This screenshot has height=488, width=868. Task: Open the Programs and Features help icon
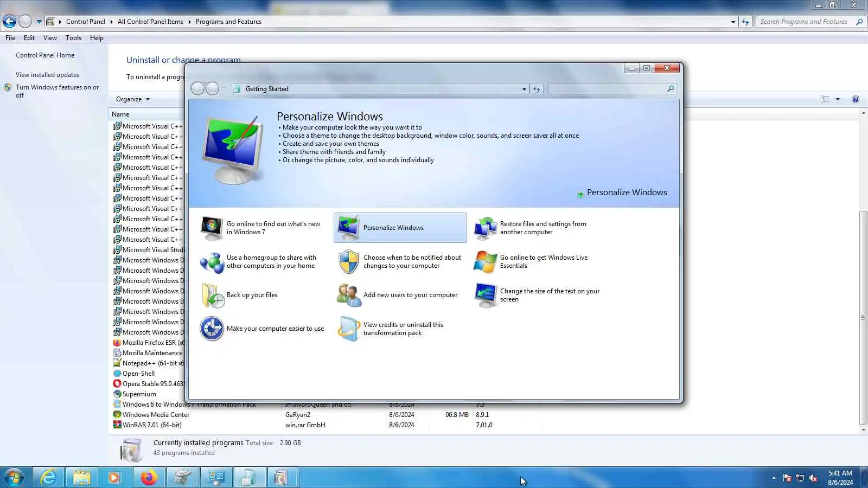pyautogui.click(x=855, y=99)
